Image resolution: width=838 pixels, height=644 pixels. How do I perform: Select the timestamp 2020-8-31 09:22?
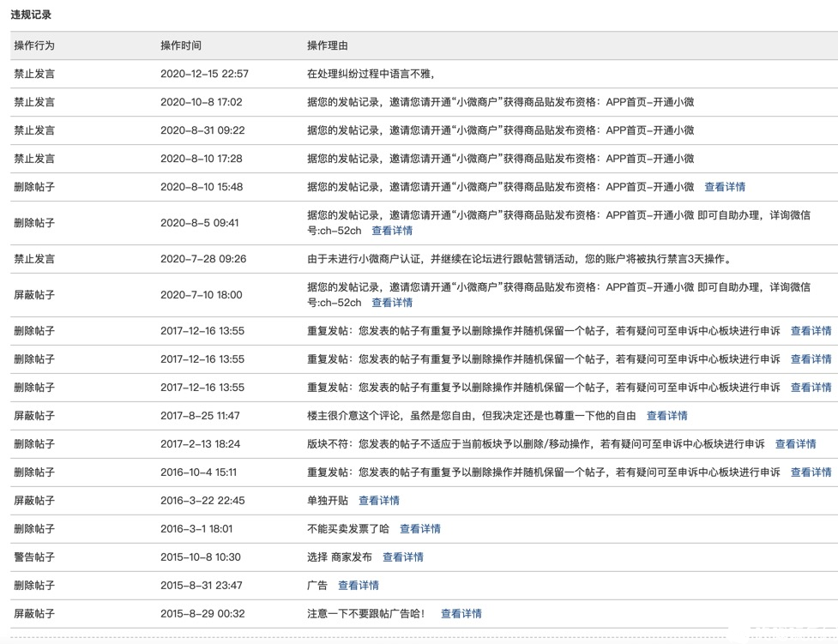pyautogui.click(x=202, y=130)
